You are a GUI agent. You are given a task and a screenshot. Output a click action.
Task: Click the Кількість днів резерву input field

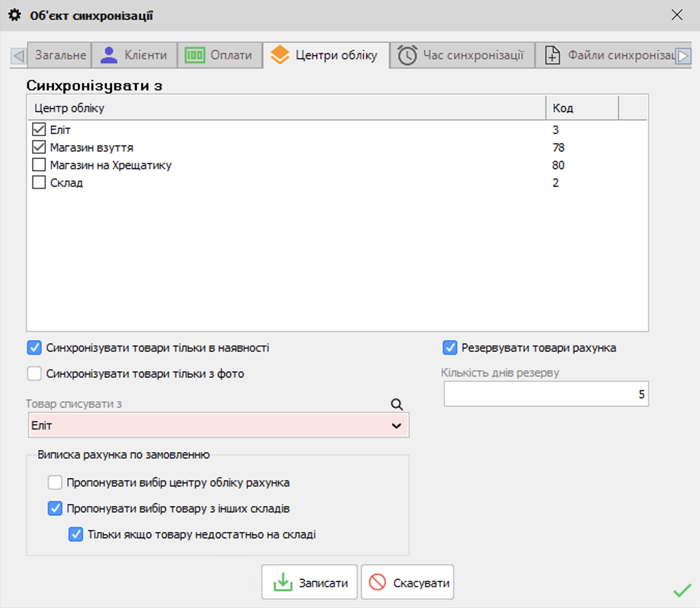546,394
